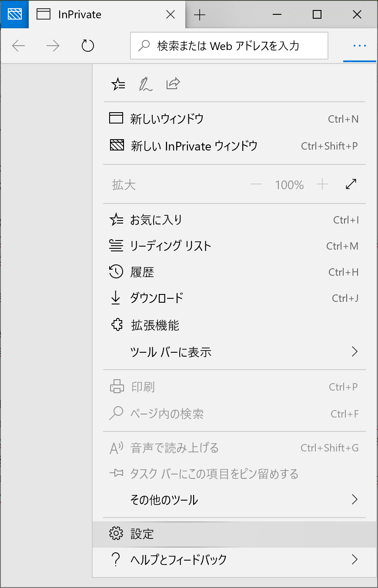378x588 pixels.
Task: Open the 履歴 clock icon
Action: pos(116,272)
